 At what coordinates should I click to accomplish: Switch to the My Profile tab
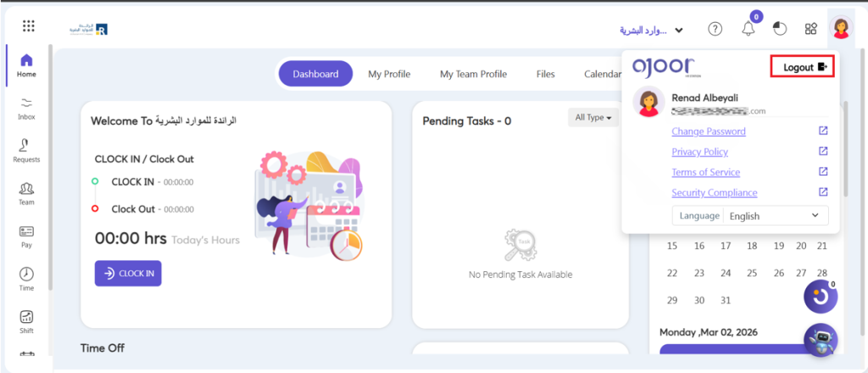(x=389, y=74)
